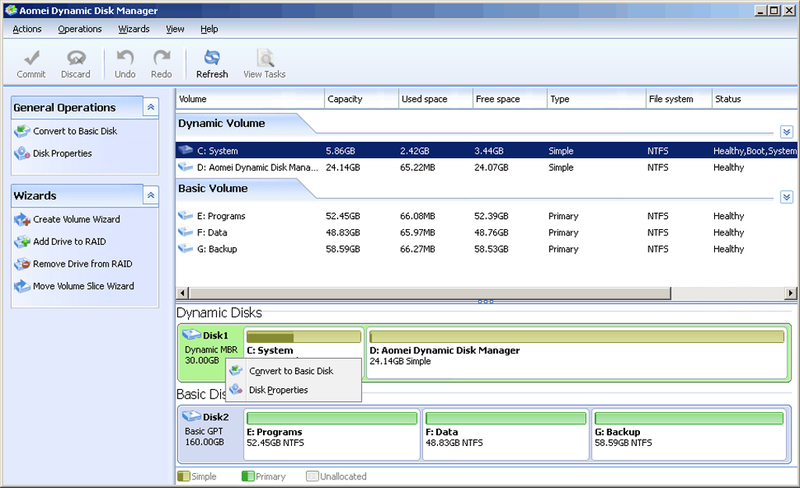Click the drive icon of D: Aomei row
The image size is (800, 488).
(x=186, y=167)
